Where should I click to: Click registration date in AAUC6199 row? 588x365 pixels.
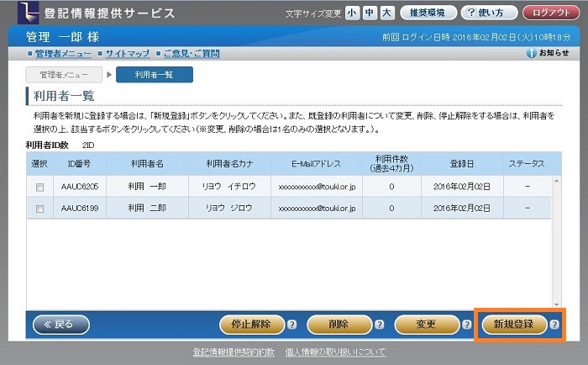(x=462, y=208)
